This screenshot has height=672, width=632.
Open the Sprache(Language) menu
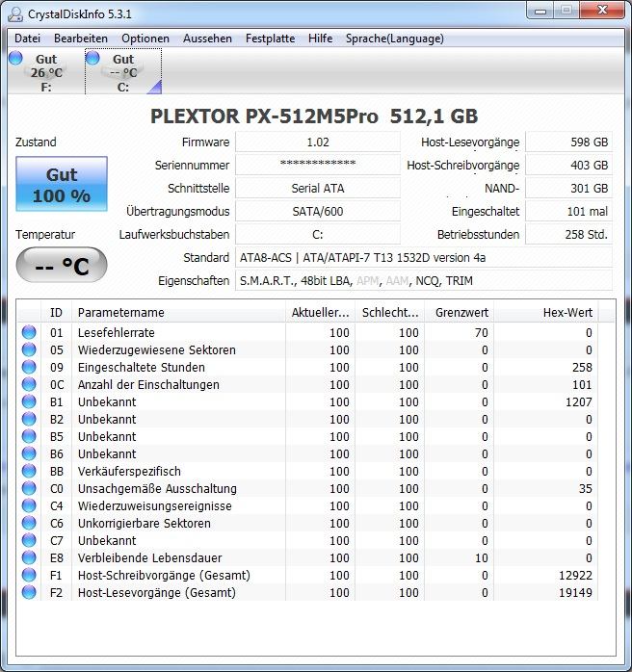click(x=394, y=39)
